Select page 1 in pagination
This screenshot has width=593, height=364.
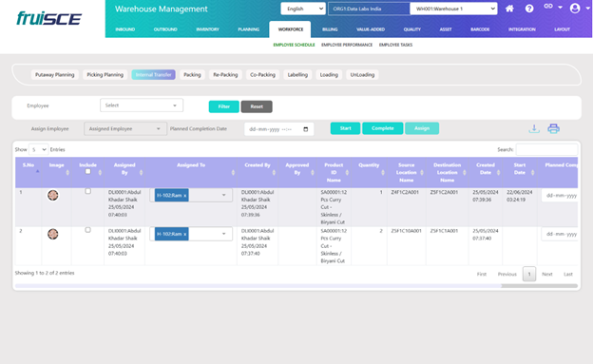529,274
